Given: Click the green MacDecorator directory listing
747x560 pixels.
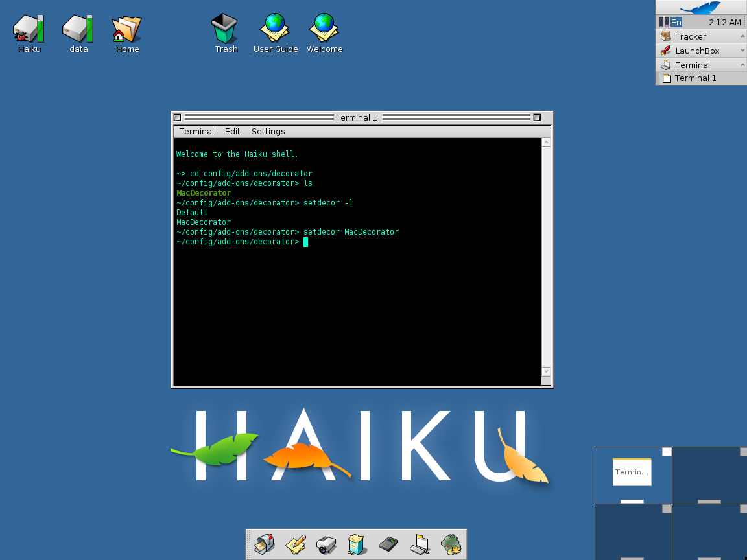Looking at the screenshot, I should (204, 193).
